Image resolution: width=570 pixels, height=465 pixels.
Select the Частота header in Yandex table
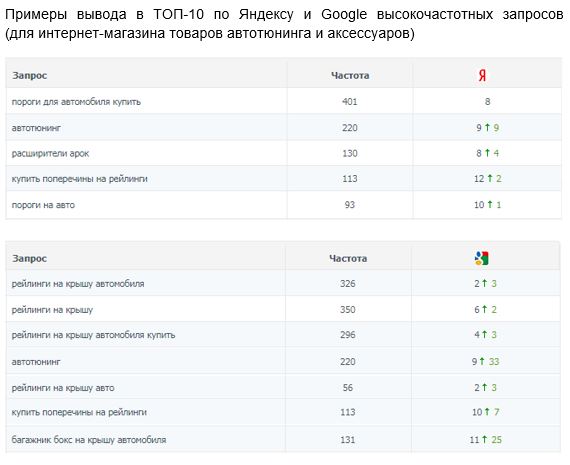click(x=350, y=76)
